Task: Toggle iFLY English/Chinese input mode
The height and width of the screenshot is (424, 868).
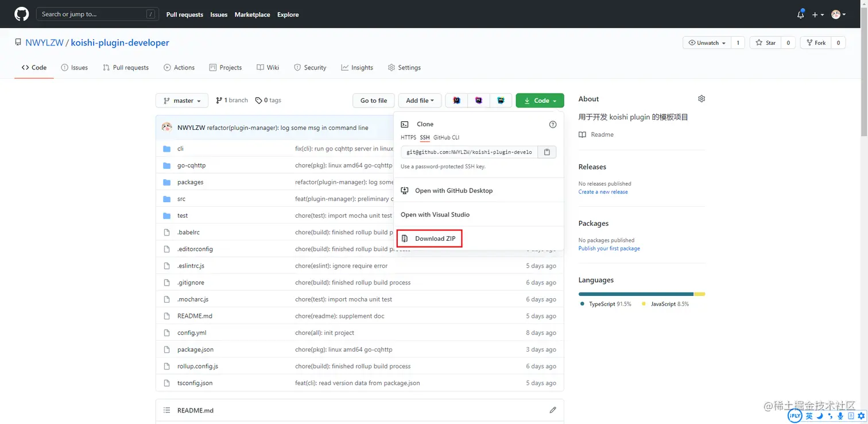Action: click(809, 416)
